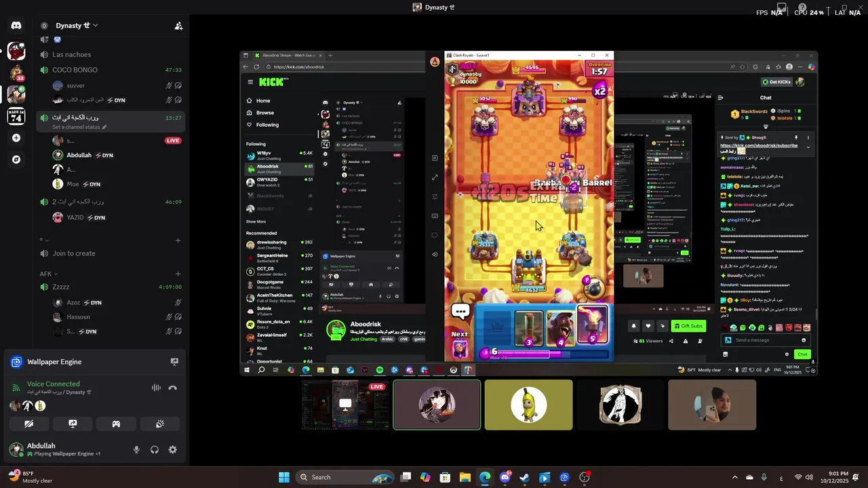Share your screen button
Screen dimensions: 868x488
click(x=73, y=424)
